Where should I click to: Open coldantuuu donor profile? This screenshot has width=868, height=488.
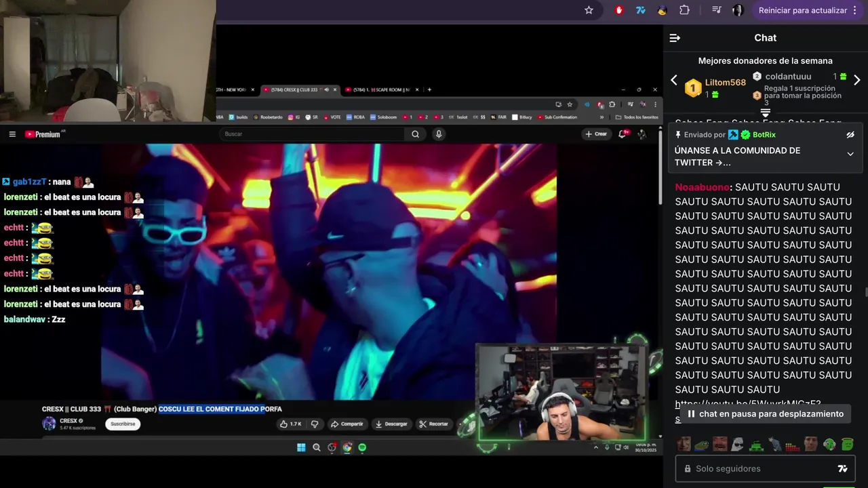coord(788,77)
